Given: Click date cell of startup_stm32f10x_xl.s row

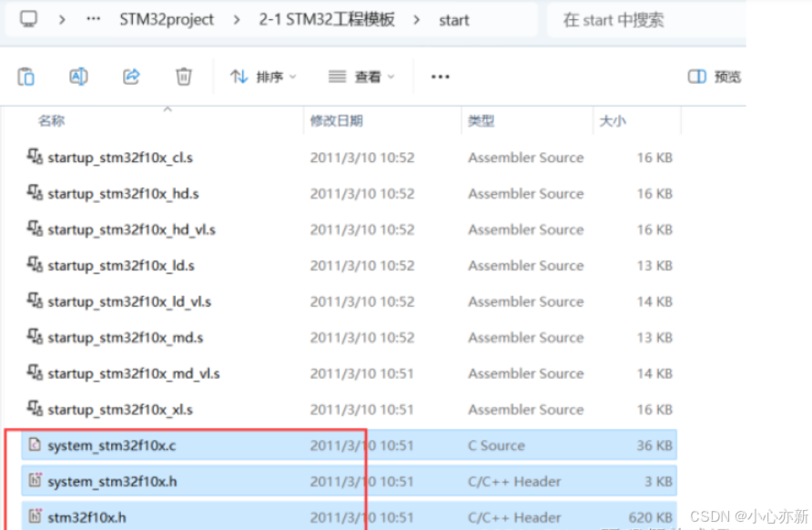Looking at the screenshot, I should point(362,410).
